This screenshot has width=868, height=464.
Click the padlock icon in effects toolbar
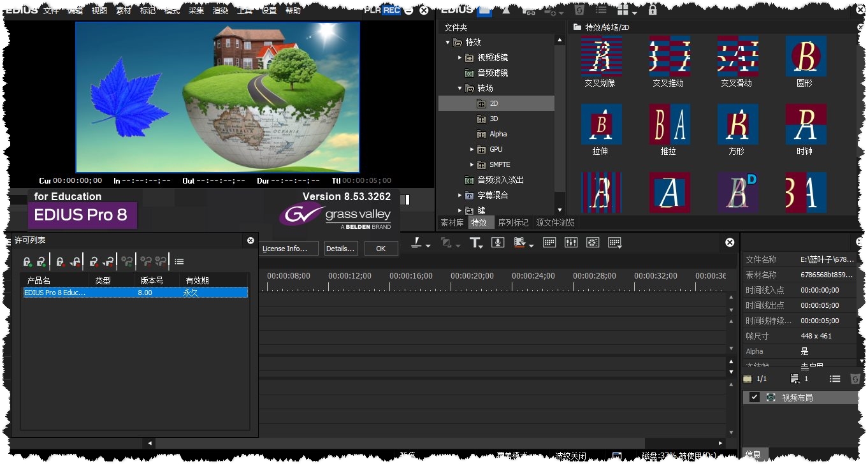pyautogui.click(x=652, y=11)
